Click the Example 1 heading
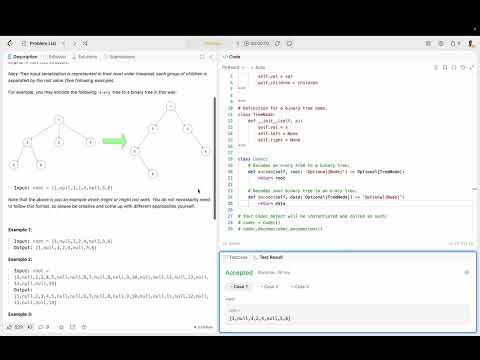The width and height of the screenshot is (480, 360). click(20, 230)
